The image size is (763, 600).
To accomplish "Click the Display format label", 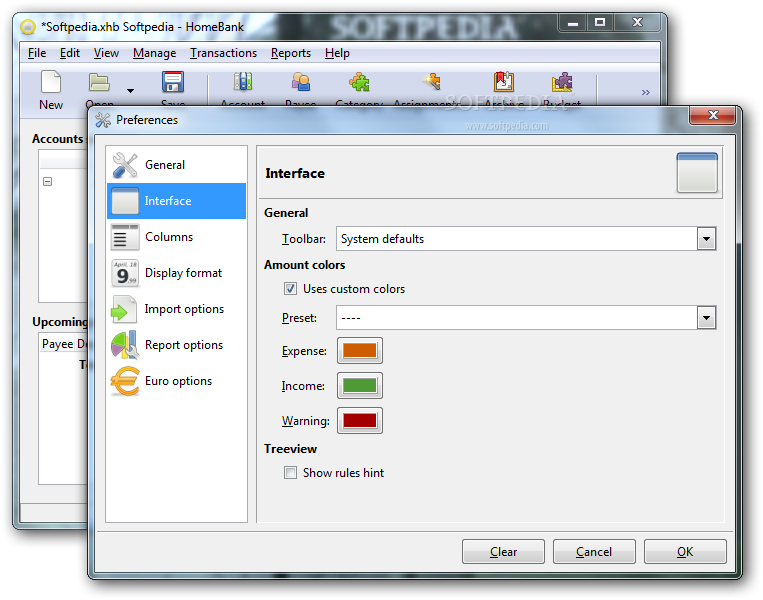I will pos(183,273).
